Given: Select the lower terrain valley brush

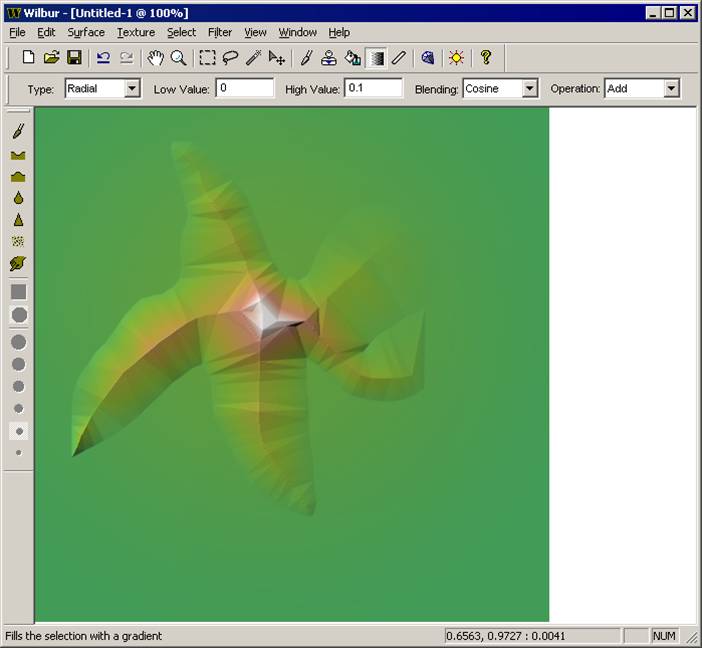Looking at the screenshot, I should 18,155.
